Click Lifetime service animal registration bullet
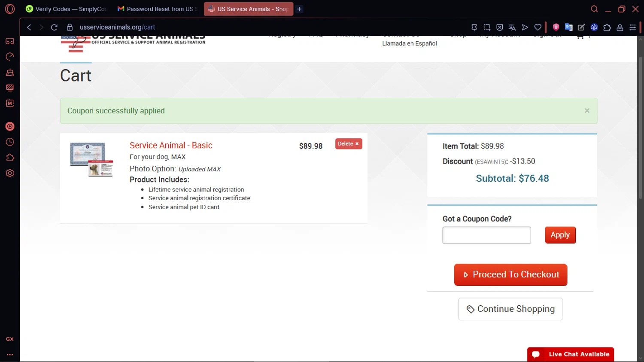644x362 pixels. tap(196, 189)
